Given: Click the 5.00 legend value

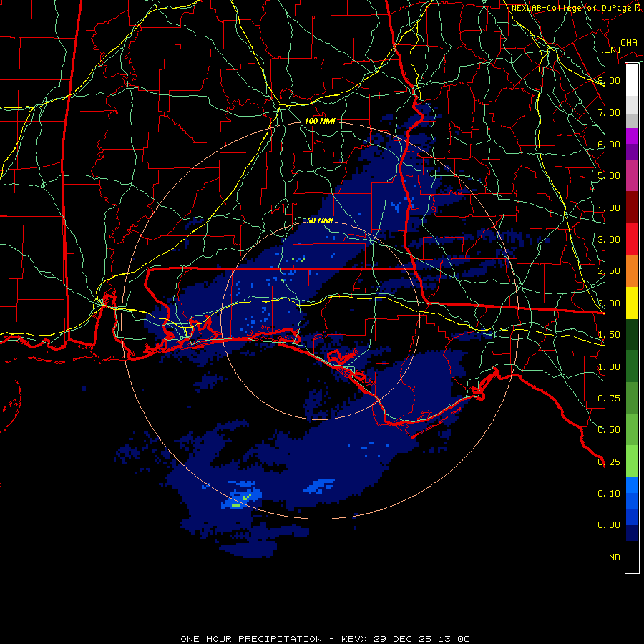Looking at the screenshot, I should click(x=609, y=176).
